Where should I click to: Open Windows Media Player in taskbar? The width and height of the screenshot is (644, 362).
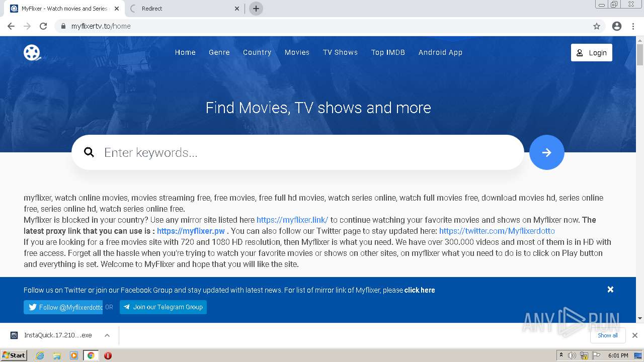[x=74, y=355]
